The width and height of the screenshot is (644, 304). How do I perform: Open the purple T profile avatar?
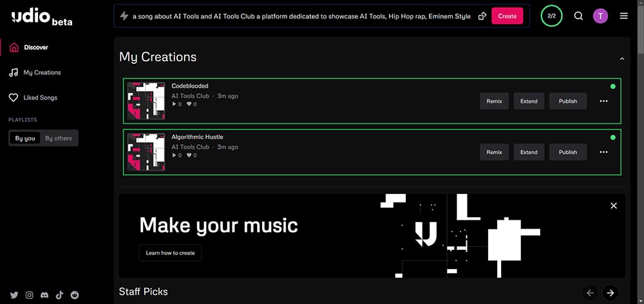(x=600, y=16)
